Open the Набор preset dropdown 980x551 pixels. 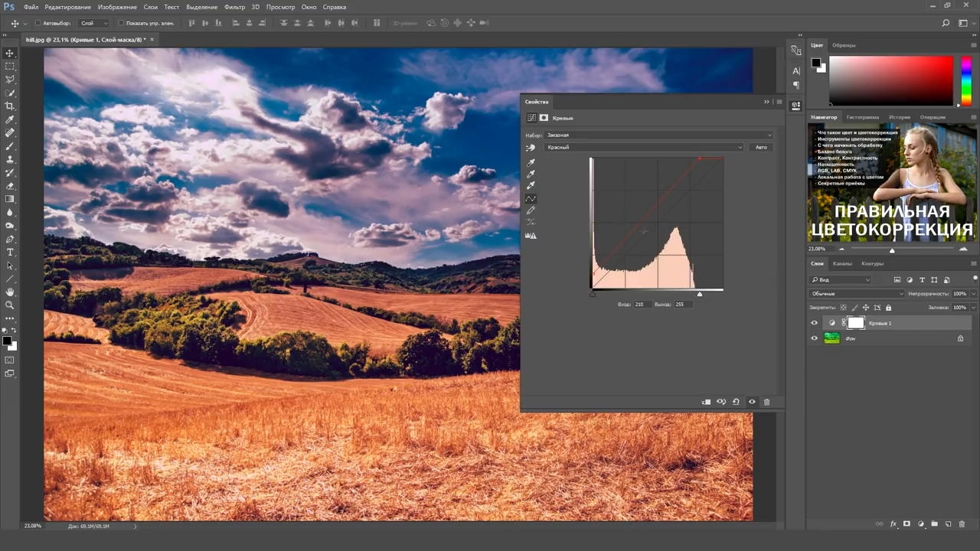658,135
